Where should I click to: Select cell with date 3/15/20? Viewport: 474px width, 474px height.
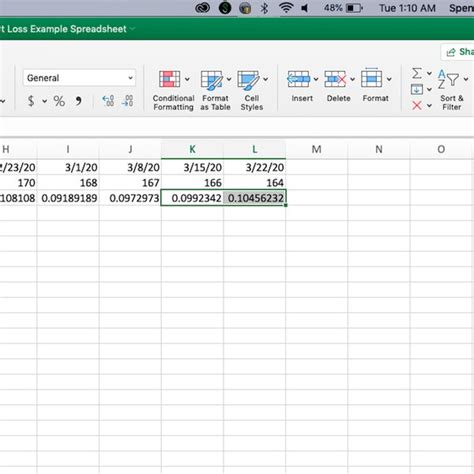(x=192, y=167)
